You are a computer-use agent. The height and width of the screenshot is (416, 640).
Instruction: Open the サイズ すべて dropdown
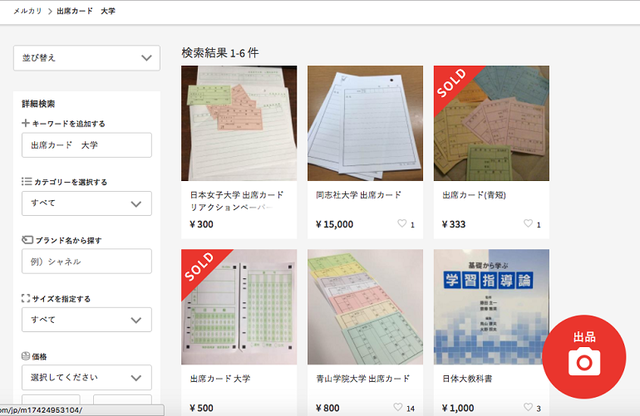coord(87,320)
